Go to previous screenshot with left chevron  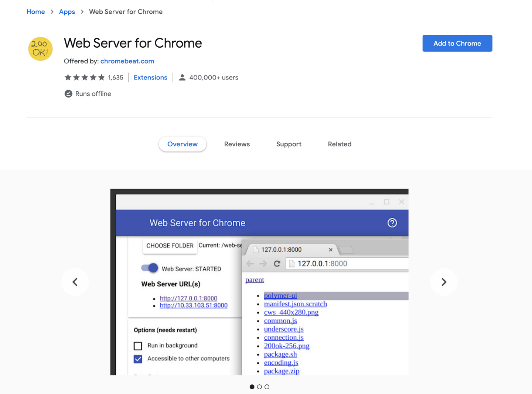tap(75, 282)
